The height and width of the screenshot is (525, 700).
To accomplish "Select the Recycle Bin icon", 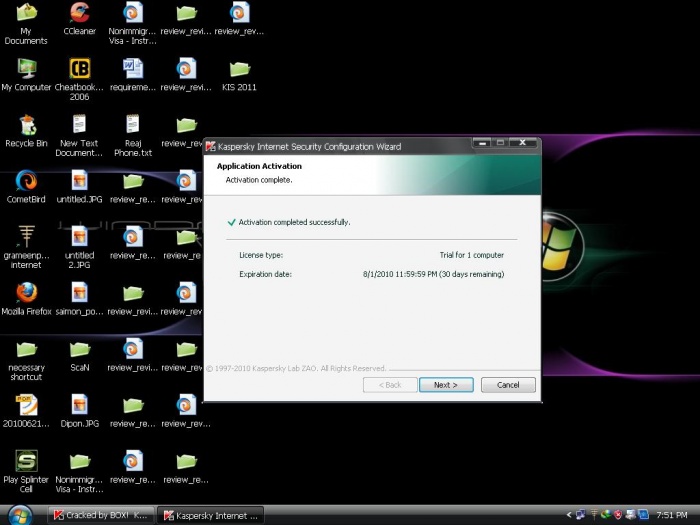I will (x=26, y=131).
